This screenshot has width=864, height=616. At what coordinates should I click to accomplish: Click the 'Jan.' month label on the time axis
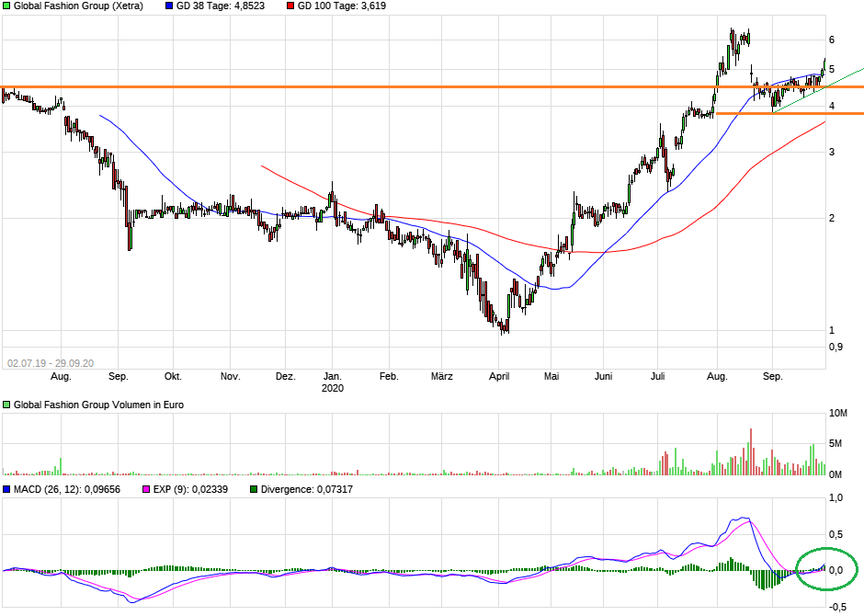point(332,376)
